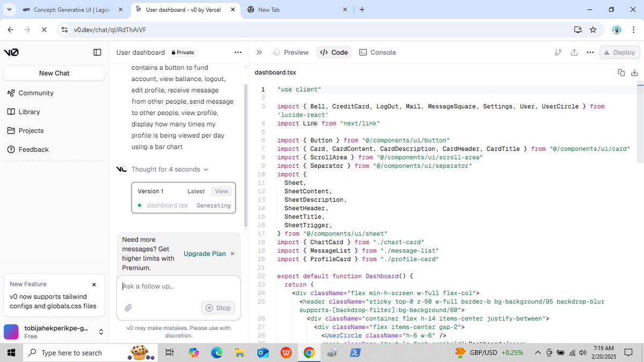Click the v0 logo in the sidebar

[x=11, y=52]
